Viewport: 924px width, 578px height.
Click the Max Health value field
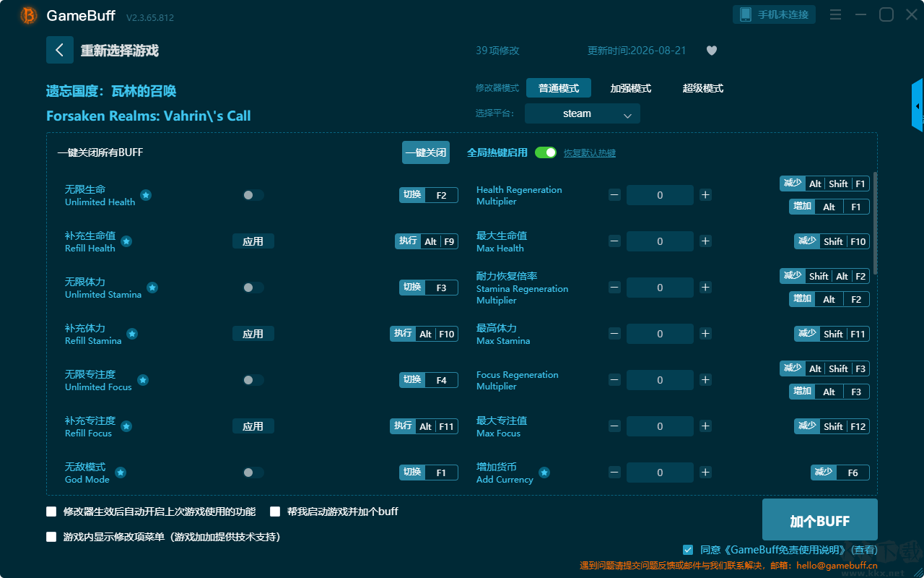tap(660, 241)
